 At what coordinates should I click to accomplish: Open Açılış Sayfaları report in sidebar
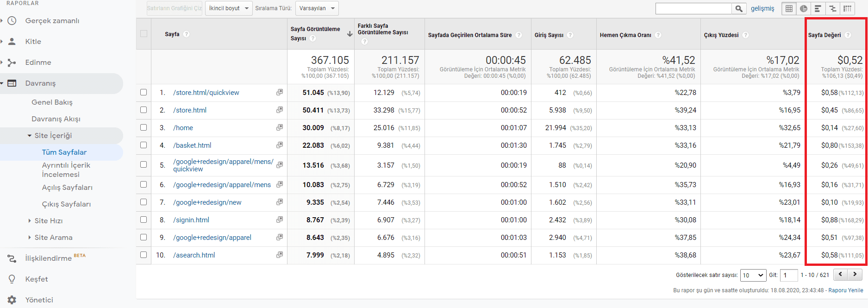[67, 188]
